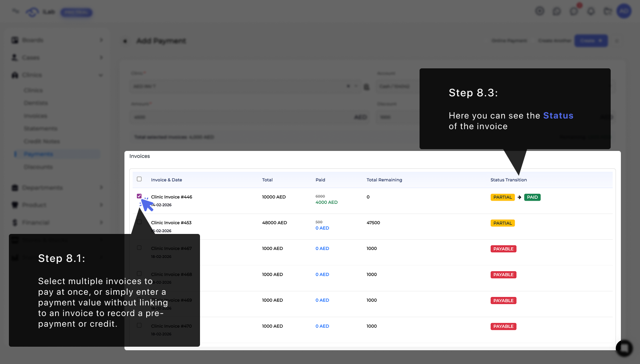
Task: Click the green 4000 AED paid amount
Action: tap(327, 202)
